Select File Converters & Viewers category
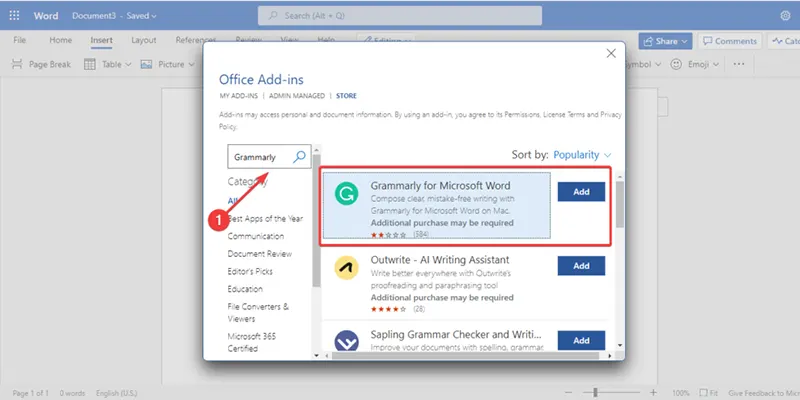The image size is (800, 400). coord(258,312)
